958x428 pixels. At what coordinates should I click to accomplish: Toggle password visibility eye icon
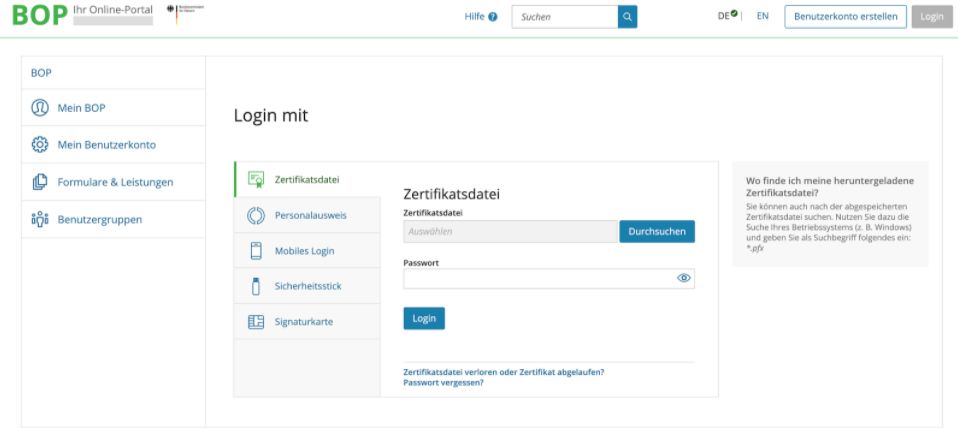tap(684, 278)
